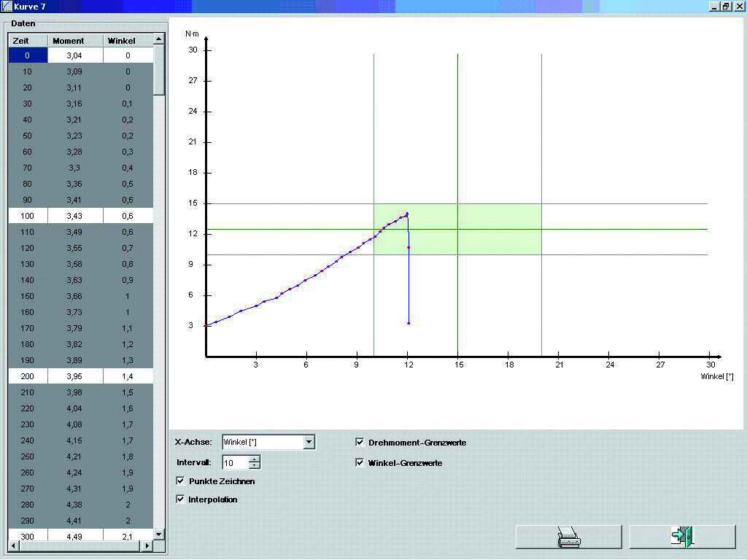Click the horizontal scrollbar left arrow
The height and width of the screenshot is (560, 747).
pyautogui.click(x=14, y=545)
